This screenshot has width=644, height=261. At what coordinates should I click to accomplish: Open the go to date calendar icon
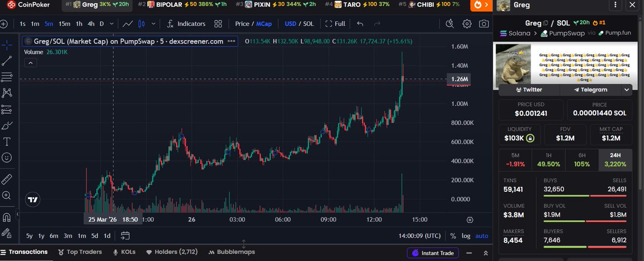(125, 235)
